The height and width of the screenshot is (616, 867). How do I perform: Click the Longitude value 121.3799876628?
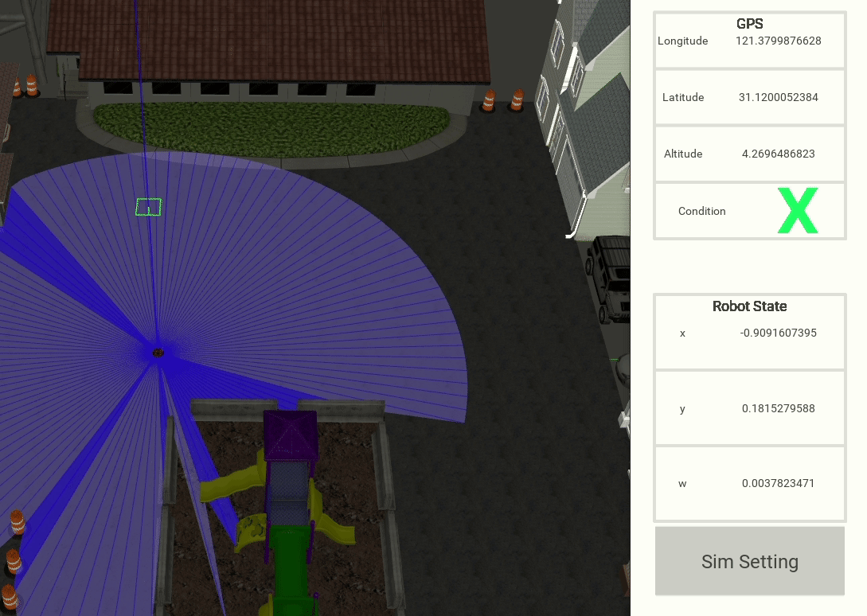[x=778, y=41]
